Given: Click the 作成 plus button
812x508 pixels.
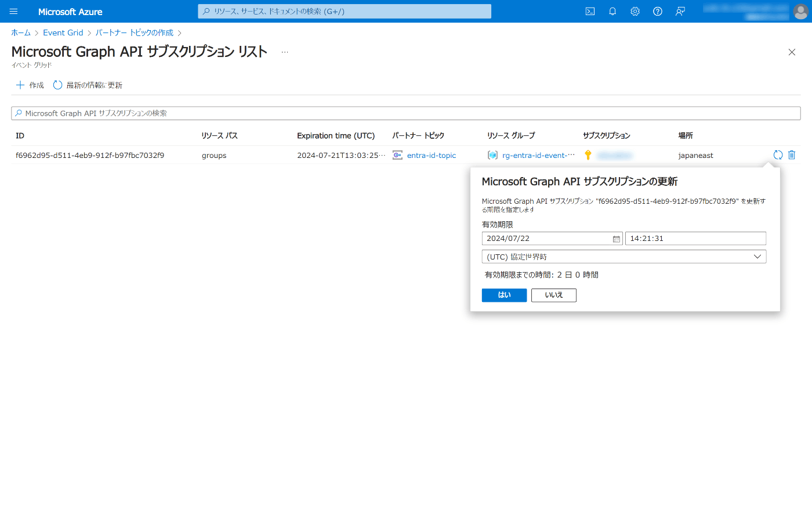Looking at the screenshot, I should tap(30, 85).
